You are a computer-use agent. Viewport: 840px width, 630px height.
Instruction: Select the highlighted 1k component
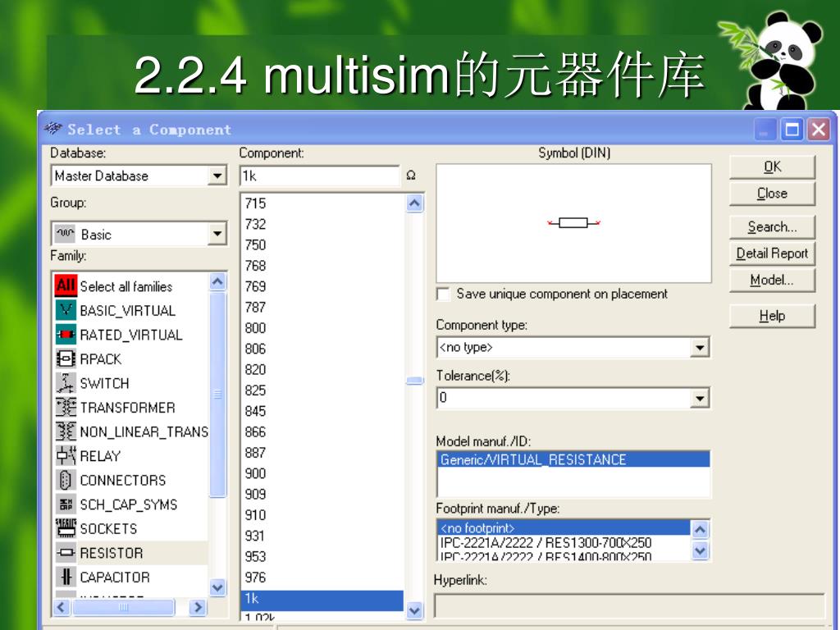pyautogui.click(x=322, y=600)
